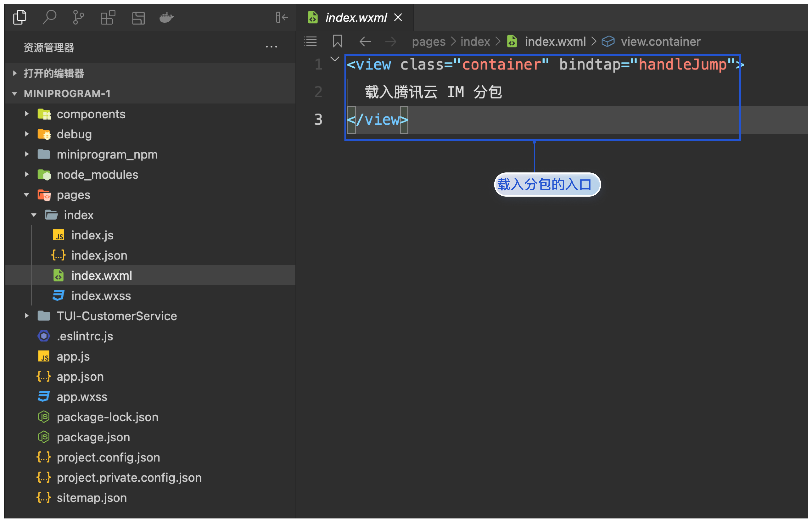Image resolution: width=812 pixels, height=523 pixels.
Task: Click the node_modules green folder icon
Action: pyautogui.click(x=44, y=175)
